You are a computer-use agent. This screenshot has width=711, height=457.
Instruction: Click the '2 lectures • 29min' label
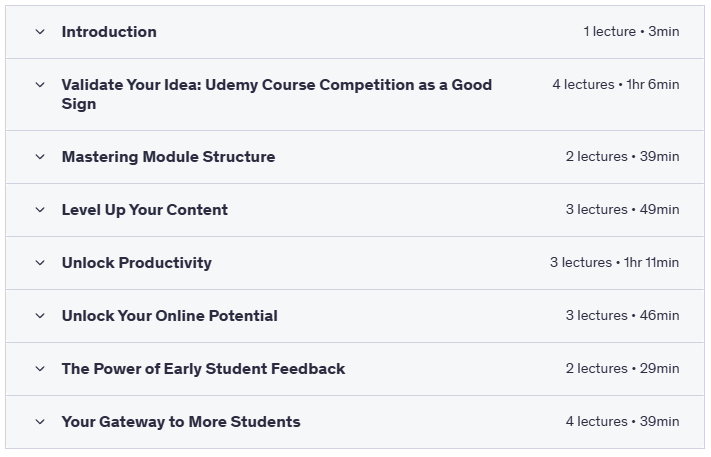(622, 369)
